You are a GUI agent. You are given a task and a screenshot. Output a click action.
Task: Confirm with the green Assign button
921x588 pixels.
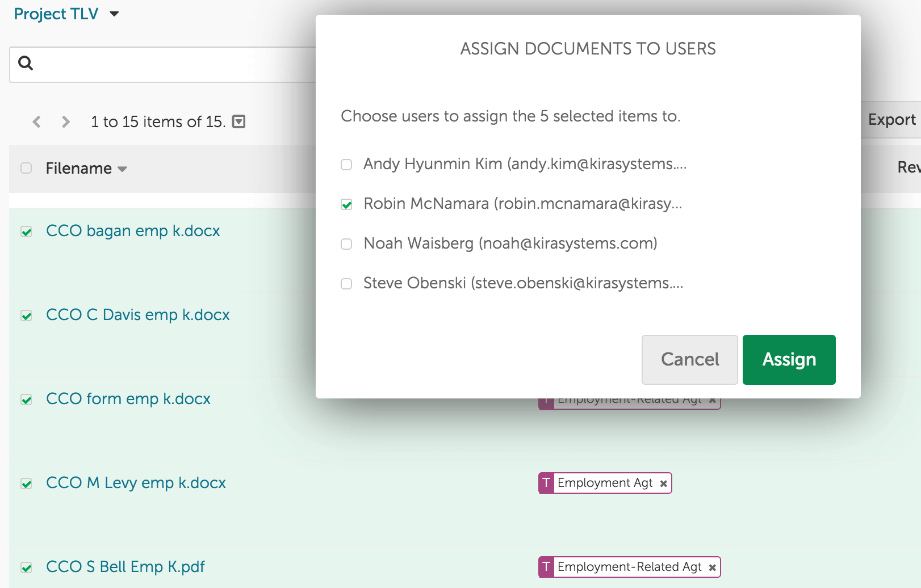coord(789,360)
